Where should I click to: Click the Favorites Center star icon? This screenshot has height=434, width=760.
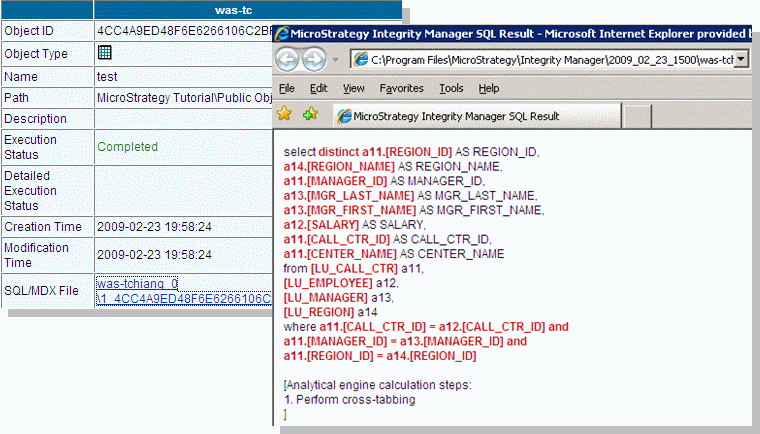pyautogui.click(x=285, y=114)
